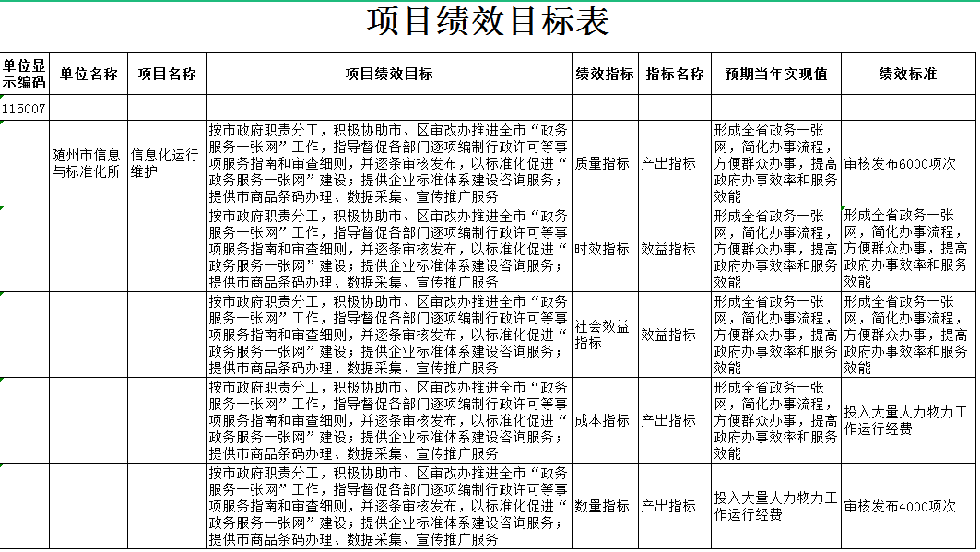The image size is (980, 552).
Task: Click the 项目绩效目标 text in 社会效益指标 row
Action: 389,335
